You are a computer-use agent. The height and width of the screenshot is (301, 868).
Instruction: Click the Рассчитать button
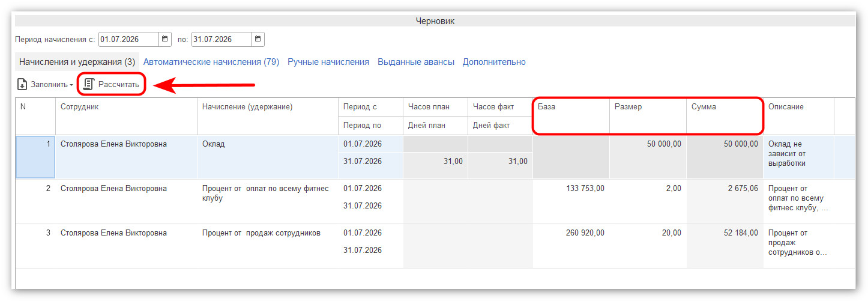112,85
